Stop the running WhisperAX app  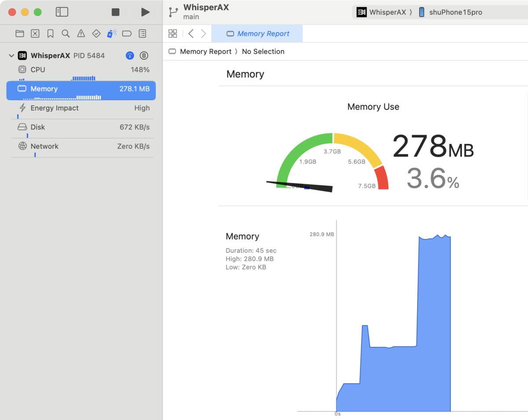[x=115, y=12]
